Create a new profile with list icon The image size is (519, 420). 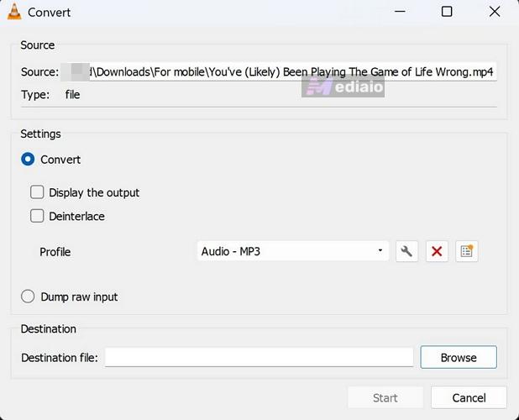click(467, 251)
